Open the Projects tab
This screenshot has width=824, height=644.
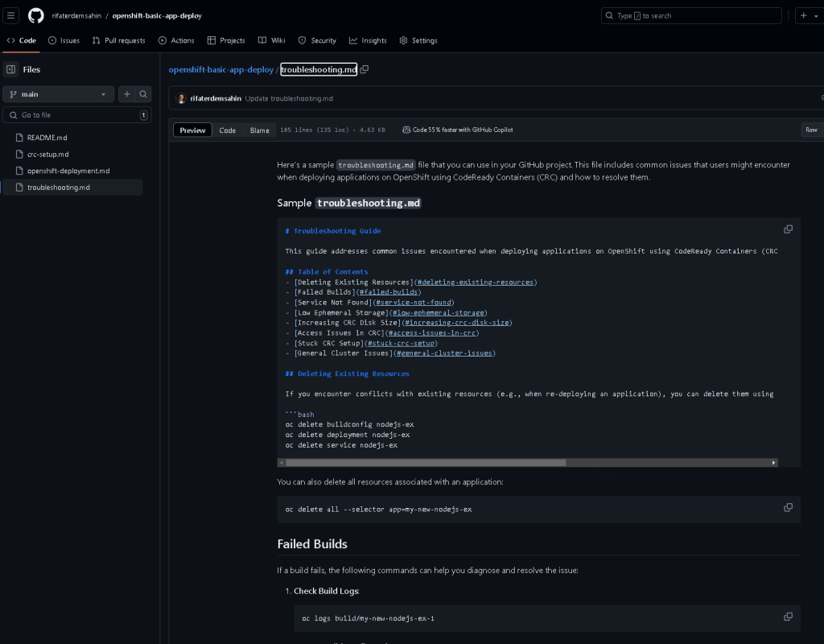[x=226, y=40]
